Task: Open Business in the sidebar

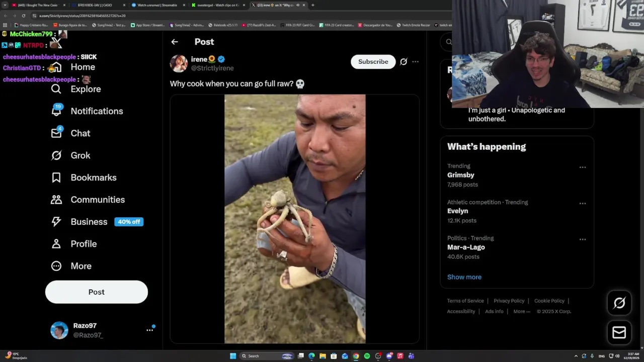Action: [97, 222]
